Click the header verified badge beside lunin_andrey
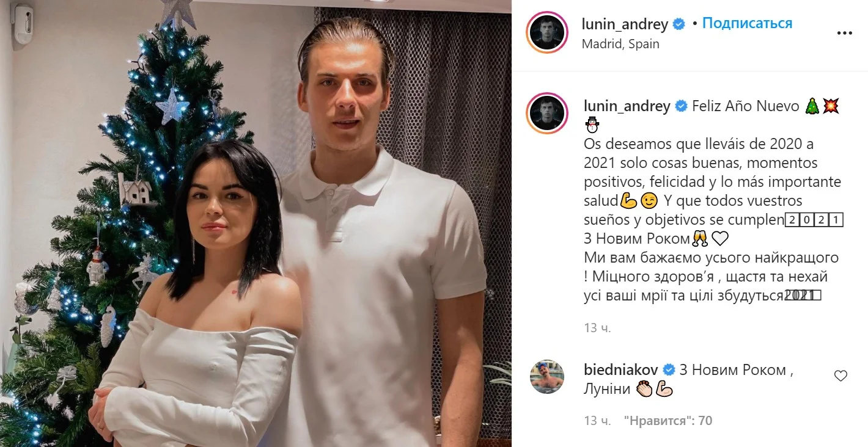 click(679, 24)
